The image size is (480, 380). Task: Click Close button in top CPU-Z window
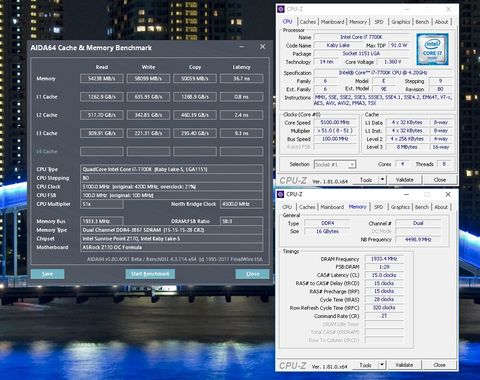click(x=440, y=180)
